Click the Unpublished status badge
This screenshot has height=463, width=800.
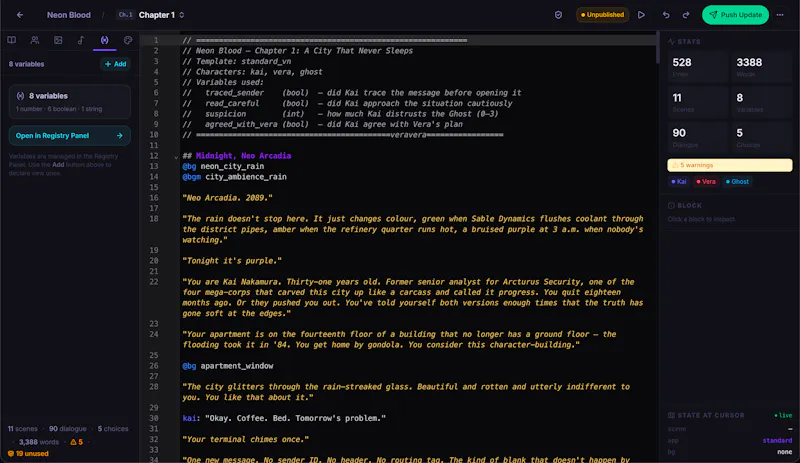coord(602,15)
